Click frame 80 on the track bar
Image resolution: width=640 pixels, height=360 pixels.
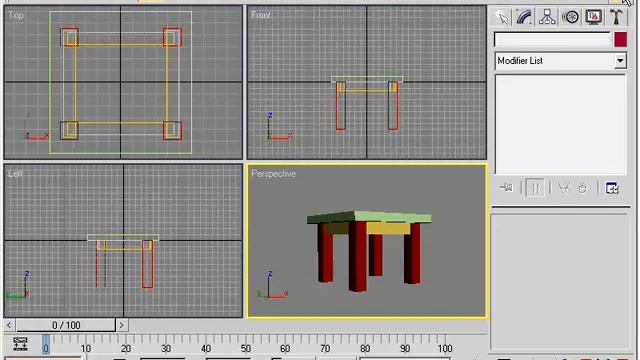365,349
